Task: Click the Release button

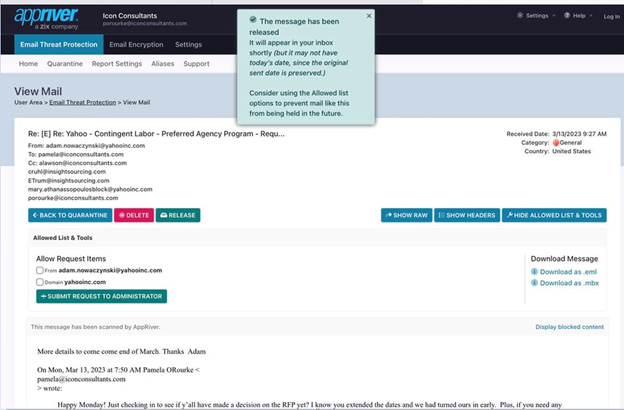Action: click(x=178, y=215)
